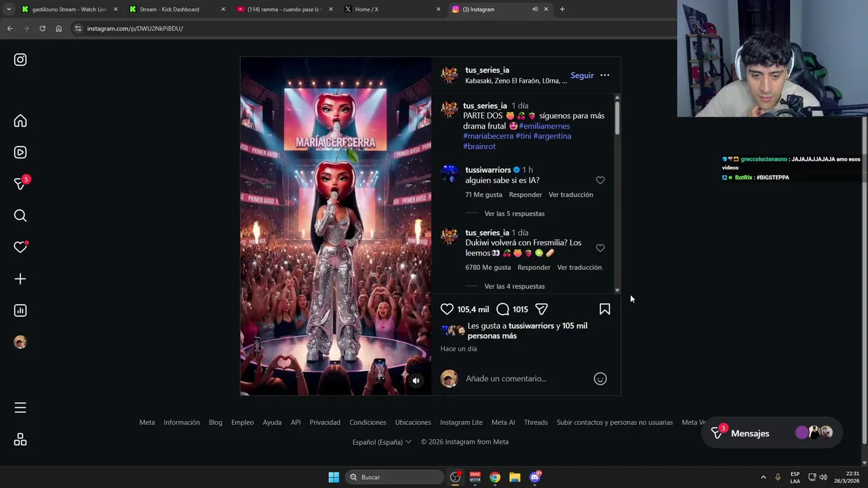This screenshot has height=488, width=868.
Task: Open a new browser tab
Action: [x=562, y=9]
